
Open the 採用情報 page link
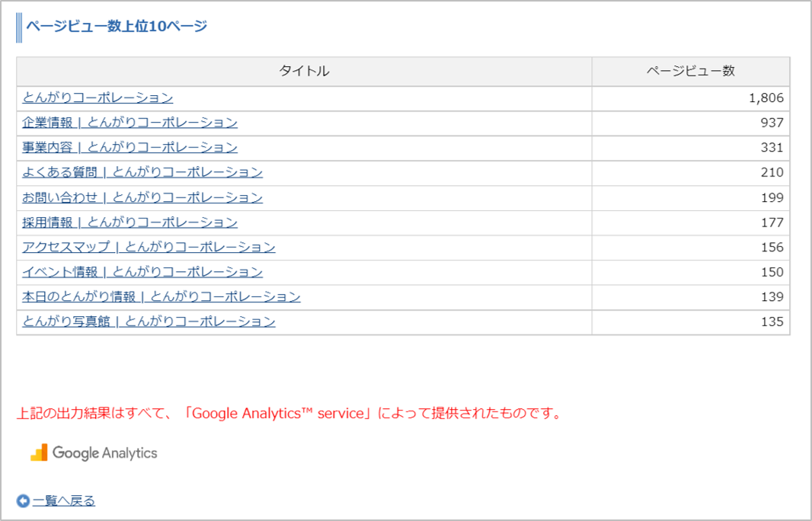point(129,222)
